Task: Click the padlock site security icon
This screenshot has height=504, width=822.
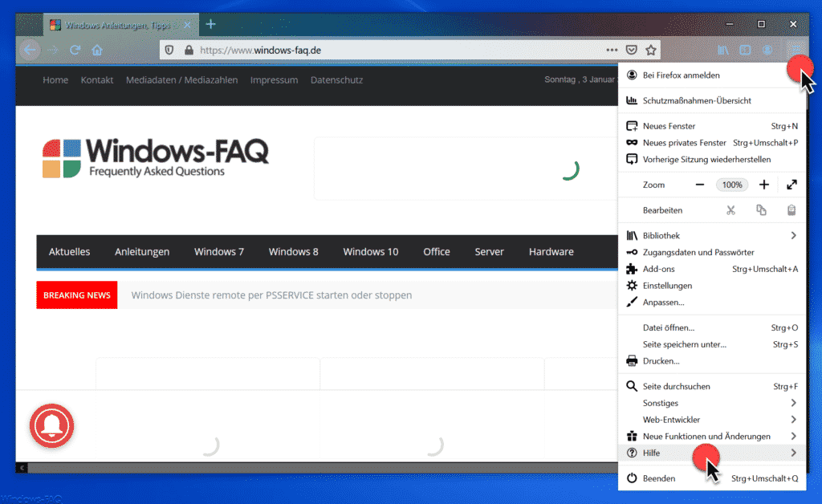Action: 189,51
